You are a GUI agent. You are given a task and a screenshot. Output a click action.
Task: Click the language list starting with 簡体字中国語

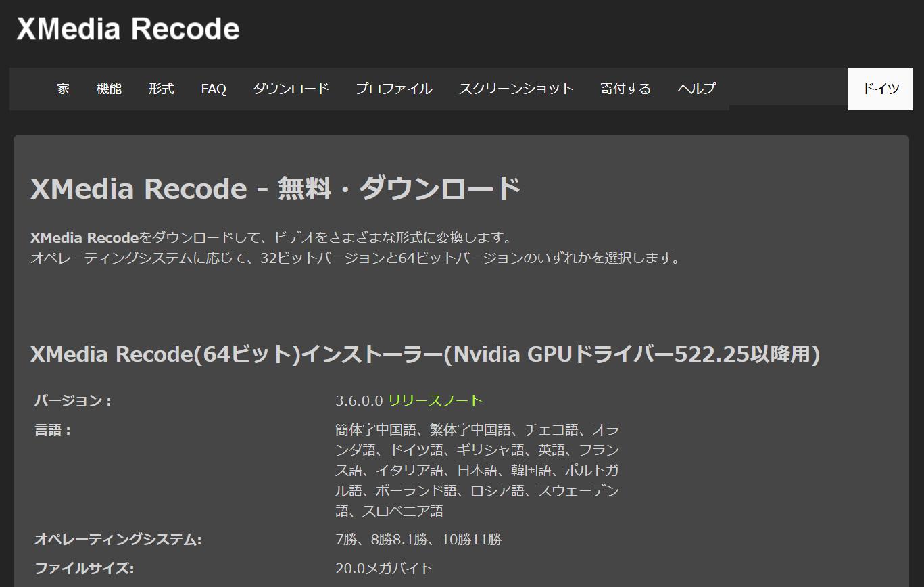coord(477,470)
